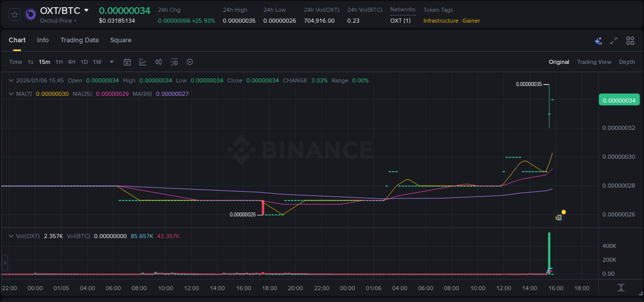Open the indicator list settings icon
The height and width of the screenshot is (302, 644).
pyautogui.click(x=174, y=62)
